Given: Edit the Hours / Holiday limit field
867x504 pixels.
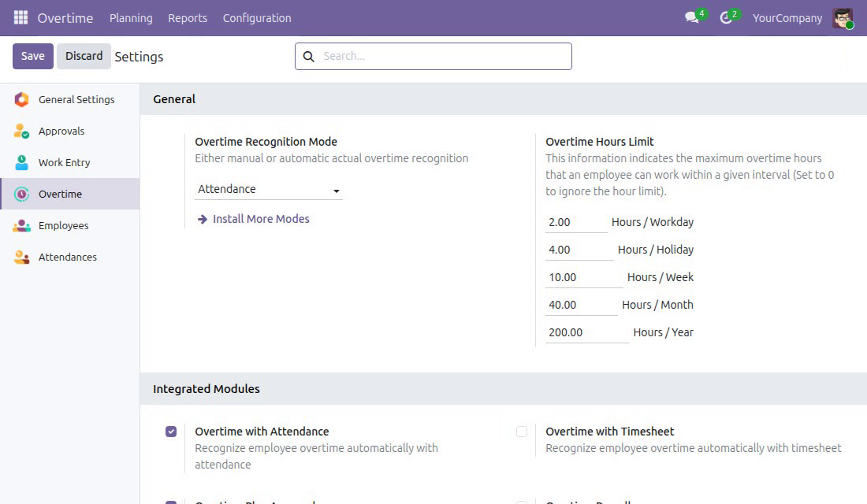Looking at the screenshot, I should (x=579, y=250).
